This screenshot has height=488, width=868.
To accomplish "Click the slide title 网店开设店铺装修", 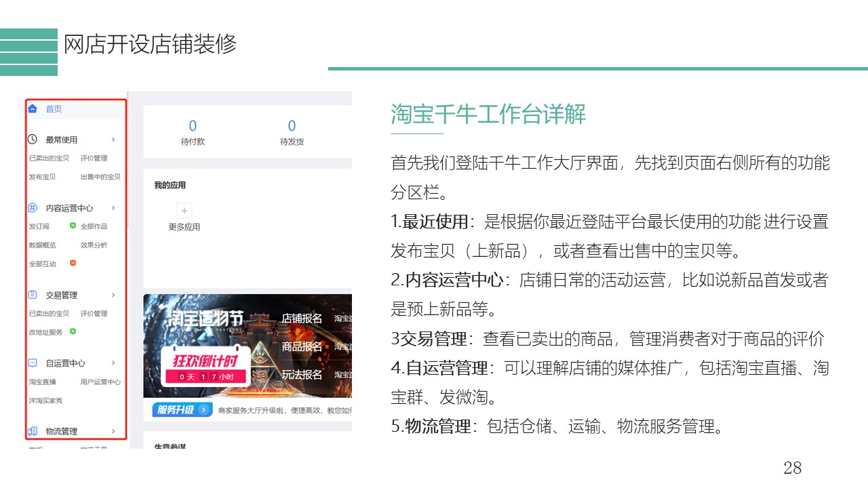I will [x=150, y=44].
